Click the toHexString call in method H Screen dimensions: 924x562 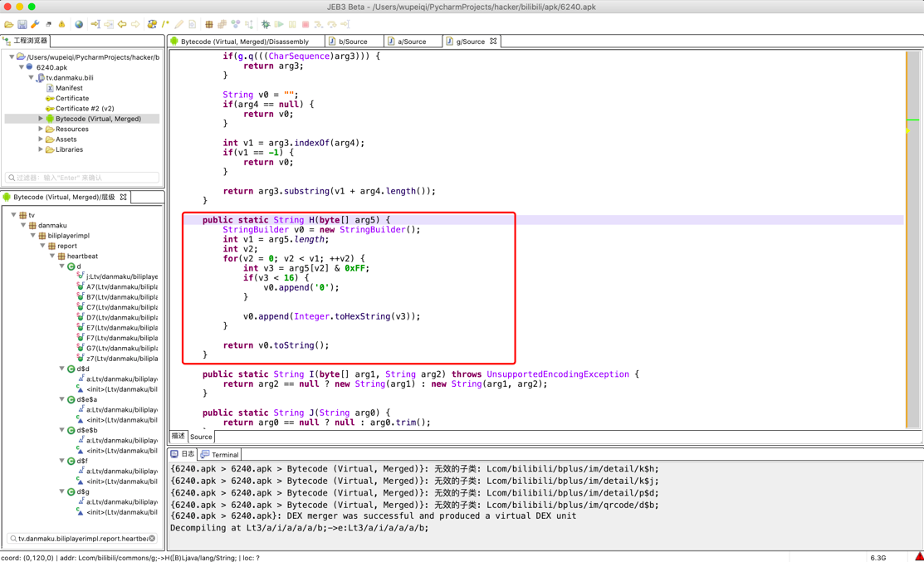click(x=370, y=316)
